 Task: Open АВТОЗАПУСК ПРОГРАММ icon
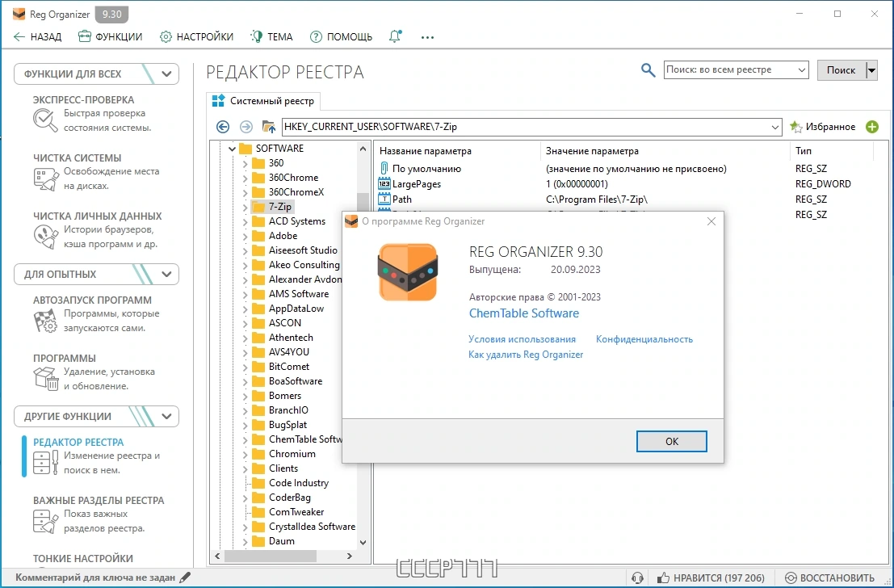point(45,321)
